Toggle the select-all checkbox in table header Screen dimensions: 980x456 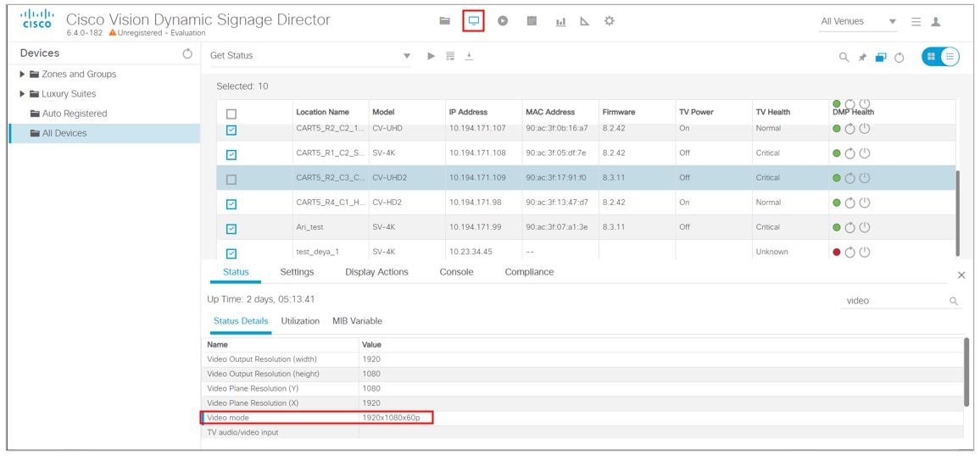(231, 114)
